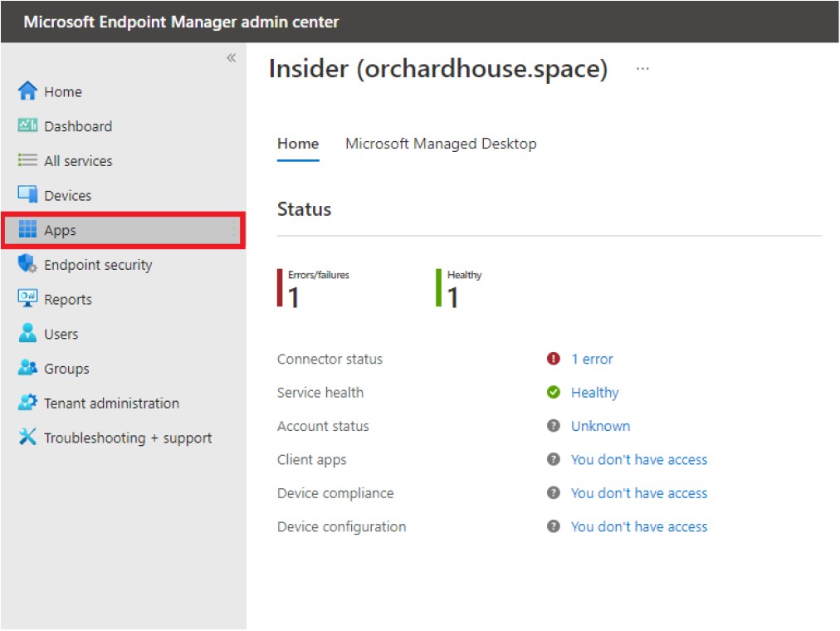Select the All services list icon
The width and height of the screenshot is (840, 631).
[28, 160]
